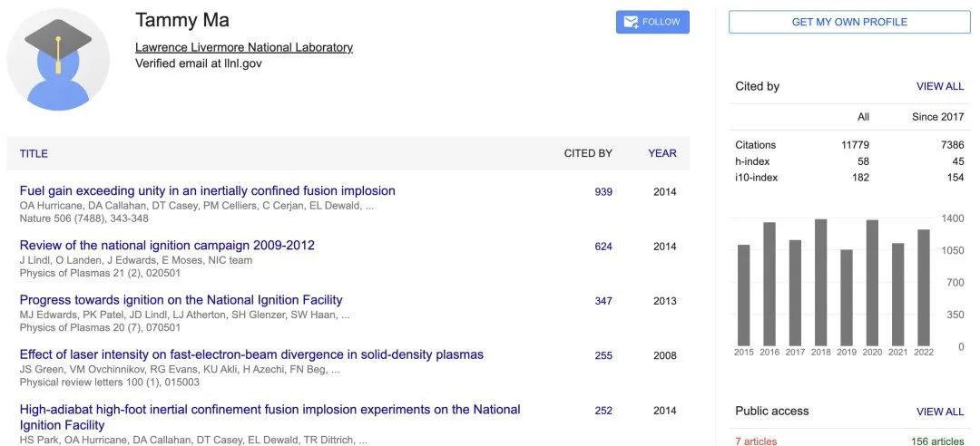Screen dimensions: 980x446
Task: Open Lawrence Livermore National Laboratory link
Action: pyautogui.click(x=243, y=47)
